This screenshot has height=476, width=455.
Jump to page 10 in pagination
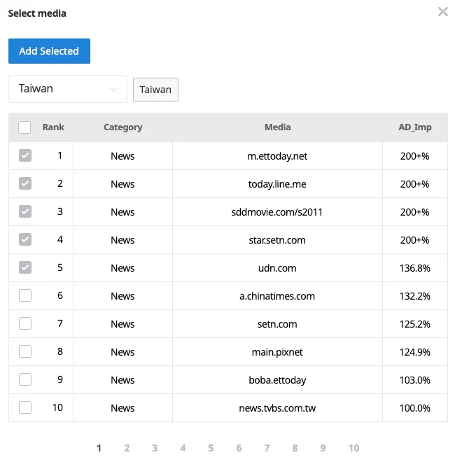(353, 448)
